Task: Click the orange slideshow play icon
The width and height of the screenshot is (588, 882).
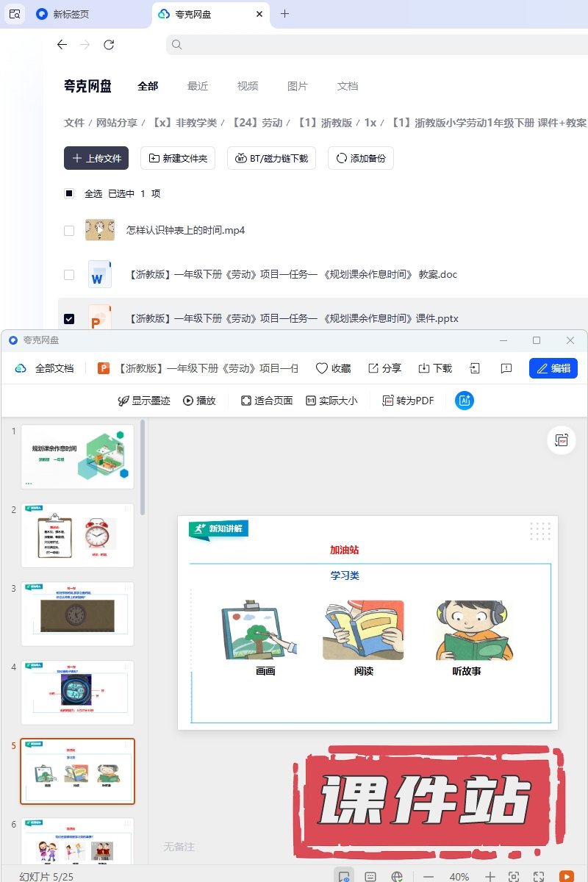Action: pyautogui.click(x=566, y=876)
